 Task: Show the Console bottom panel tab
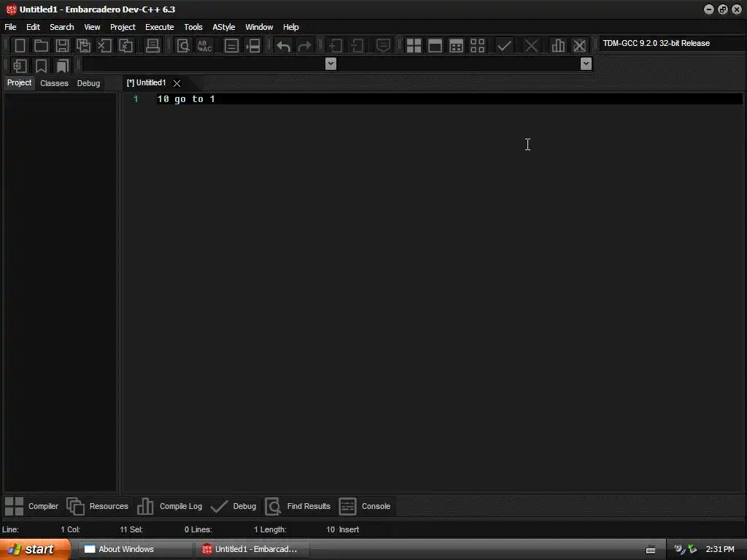365,506
